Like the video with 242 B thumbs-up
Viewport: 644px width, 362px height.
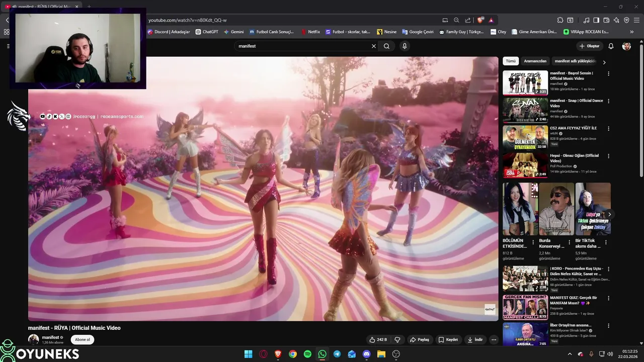[378, 339]
